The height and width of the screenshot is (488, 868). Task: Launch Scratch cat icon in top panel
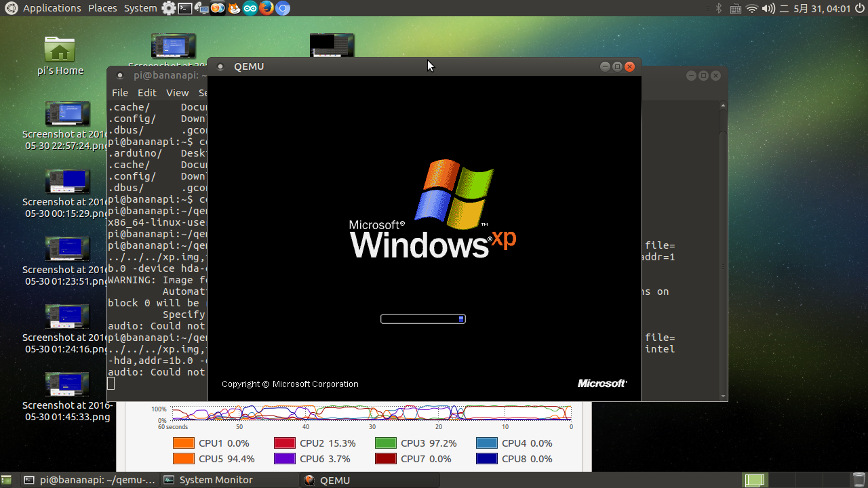[234, 8]
